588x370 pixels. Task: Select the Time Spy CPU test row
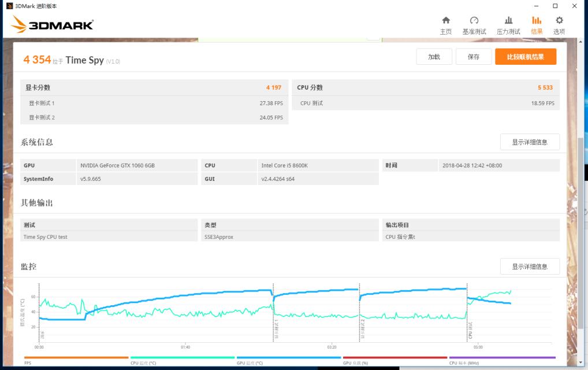coord(109,237)
